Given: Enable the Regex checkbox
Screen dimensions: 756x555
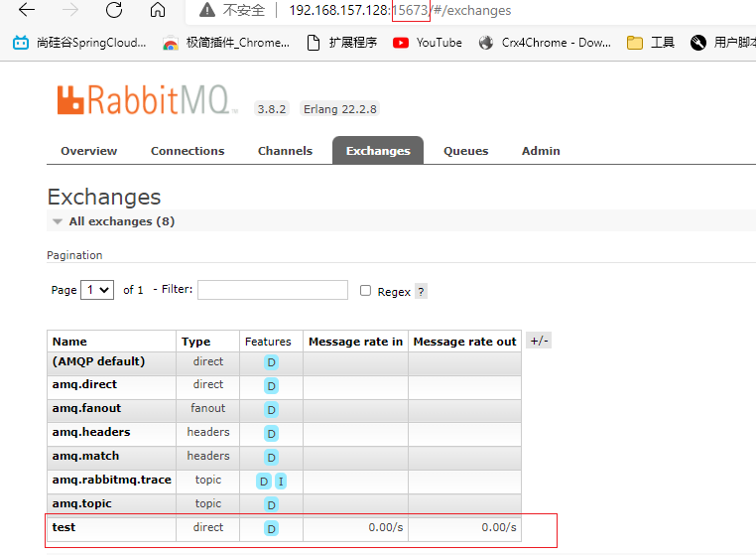Looking at the screenshot, I should click(365, 290).
